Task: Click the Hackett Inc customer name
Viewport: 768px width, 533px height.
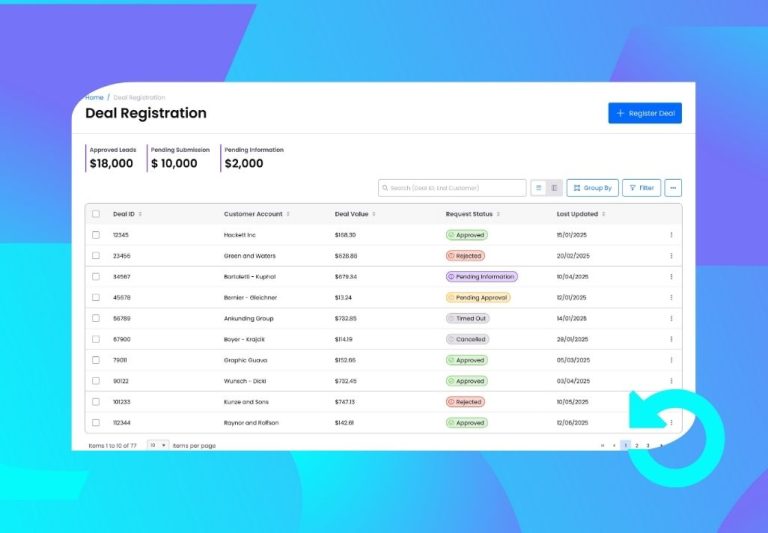Action: coord(240,235)
